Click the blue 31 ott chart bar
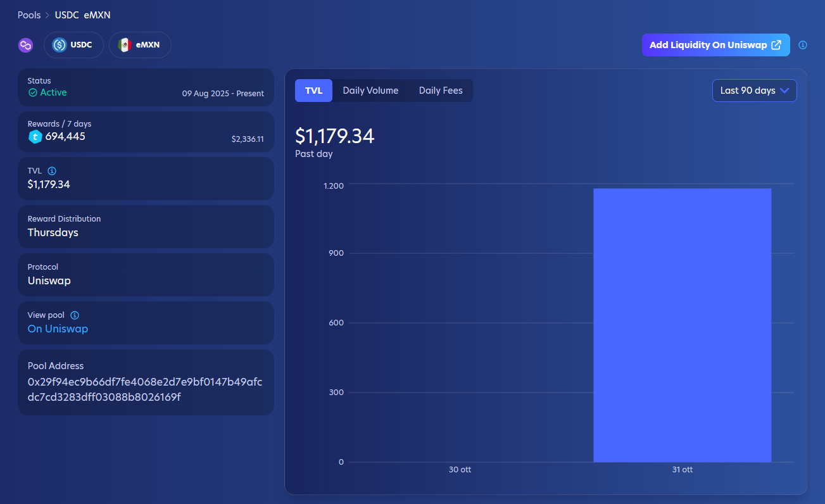The image size is (825, 504). pyautogui.click(x=682, y=325)
